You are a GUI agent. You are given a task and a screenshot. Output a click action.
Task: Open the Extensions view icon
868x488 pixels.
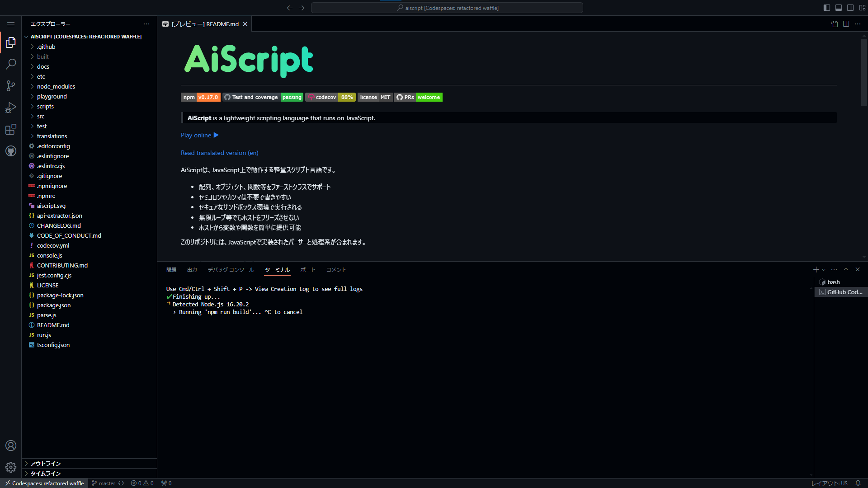point(11,130)
